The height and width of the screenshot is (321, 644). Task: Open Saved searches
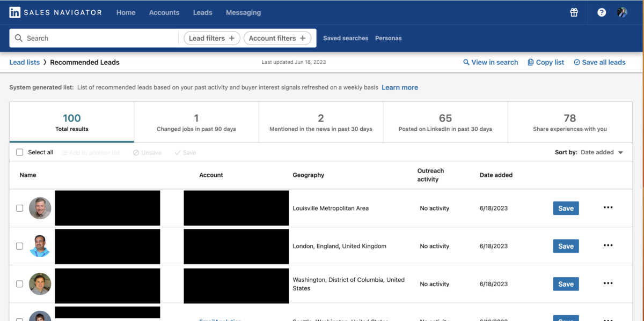coord(346,38)
